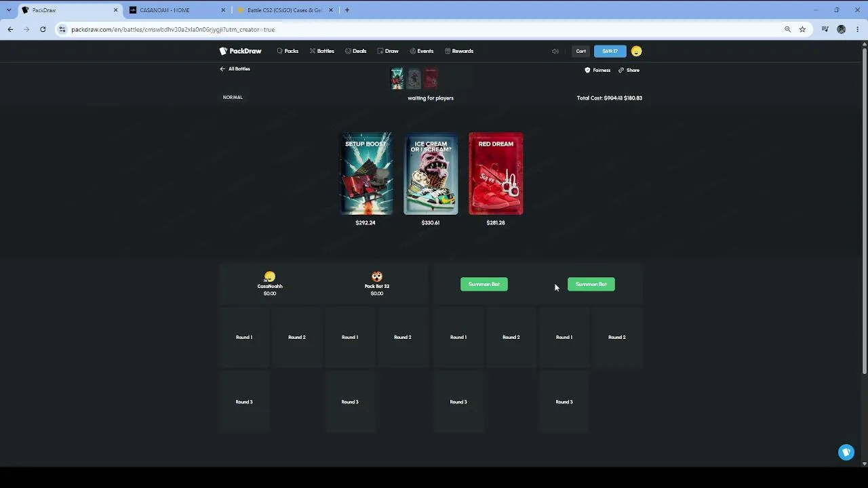Go forward in browser history
Viewport: 868px width, 488px height.
coord(26,29)
